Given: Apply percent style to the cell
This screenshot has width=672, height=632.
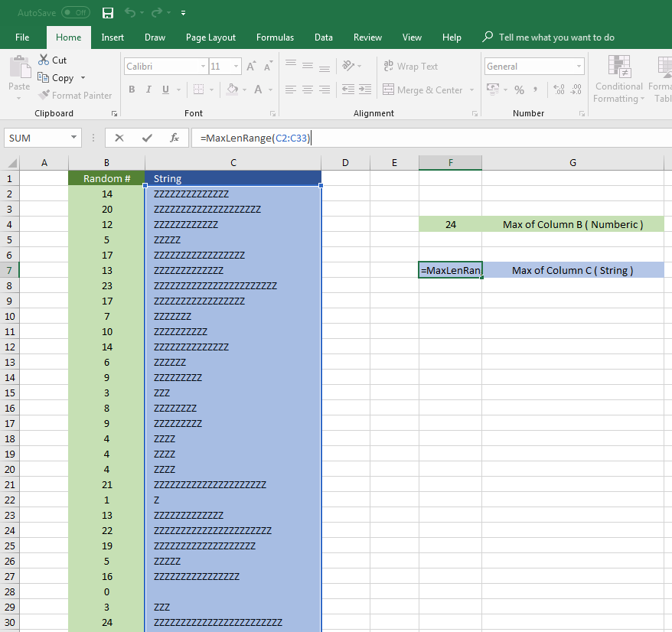Looking at the screenshot, I should point(519,90).
